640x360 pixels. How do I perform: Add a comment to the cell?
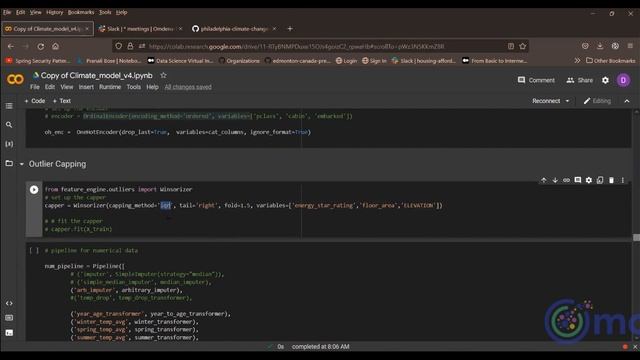click(578, 180)
